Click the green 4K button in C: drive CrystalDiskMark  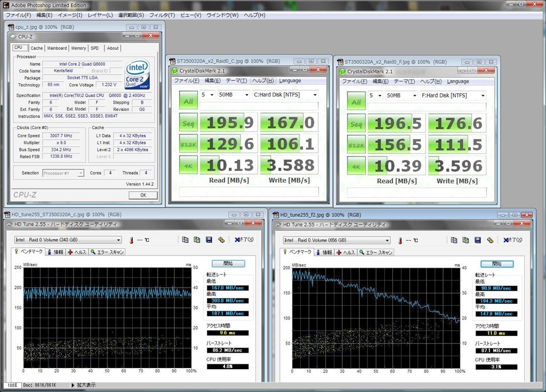(188, 166)
